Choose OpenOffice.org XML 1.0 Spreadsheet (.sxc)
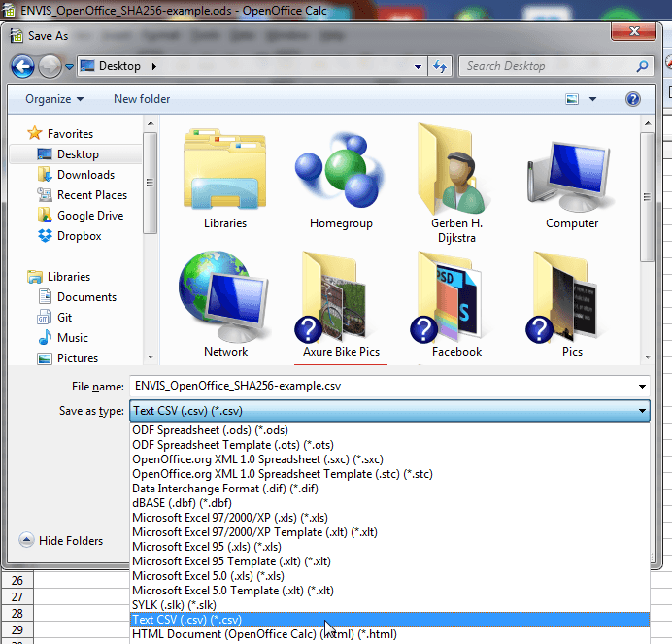This screenshot has height=644, width=672. [x=389, y=459]
